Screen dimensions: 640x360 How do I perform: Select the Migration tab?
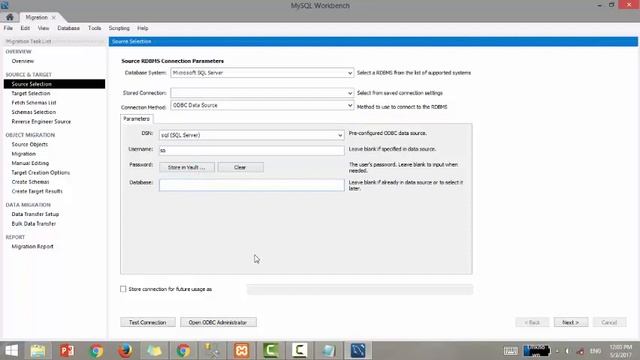click(37, 18)
